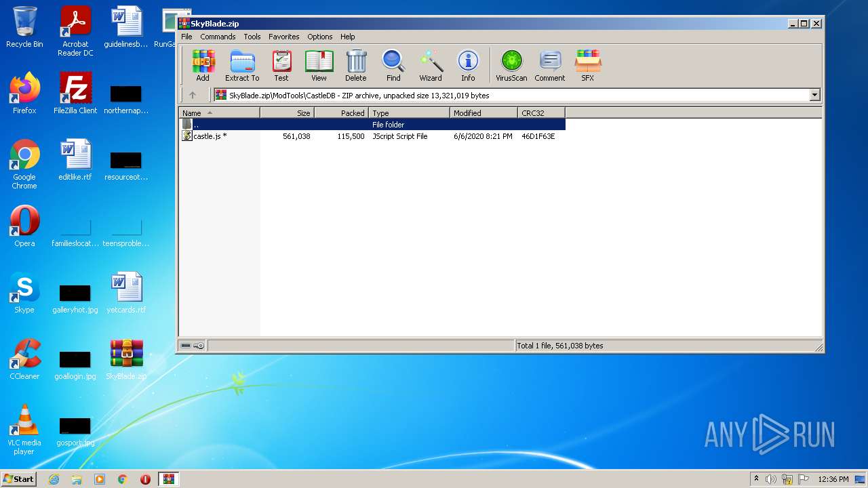868x488 pixels.
Task: Expand the archive path dropdown arrow
Action: tap(814, 96)
